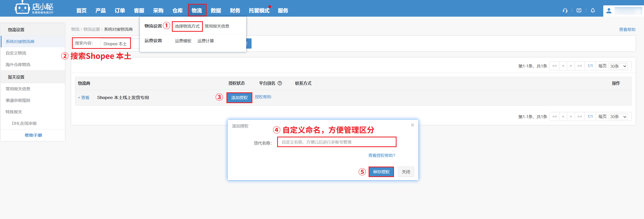This screenshot has width=644, height=219.
Task: Expand the bottom 每页 30条 dropdown
Action: [x=618, y=117]
